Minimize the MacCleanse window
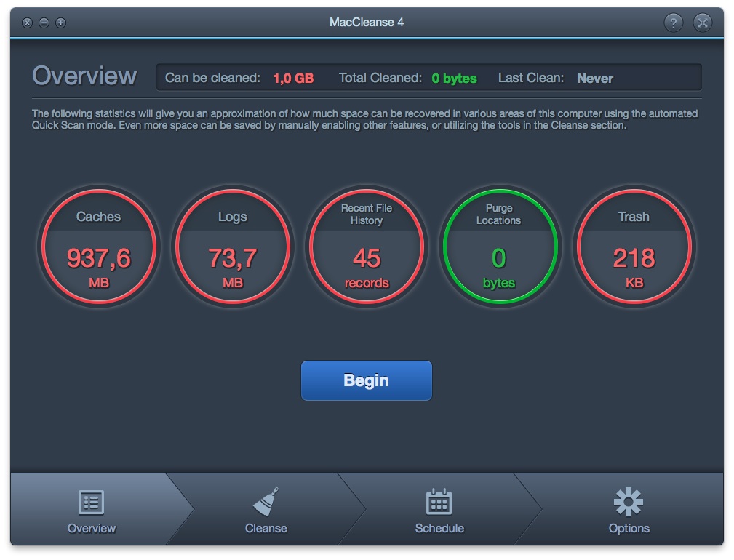Viewport: 734px width, 560px height. click(44, 23)
